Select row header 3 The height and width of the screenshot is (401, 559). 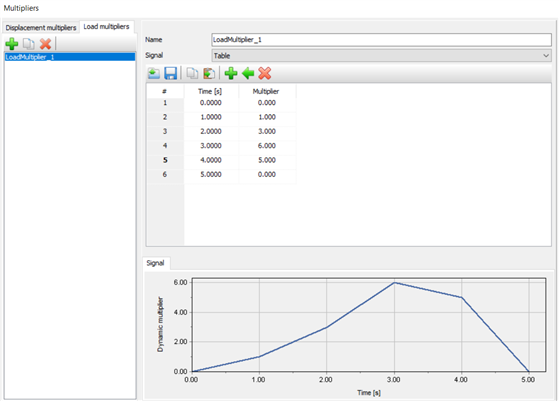point(165,132)
